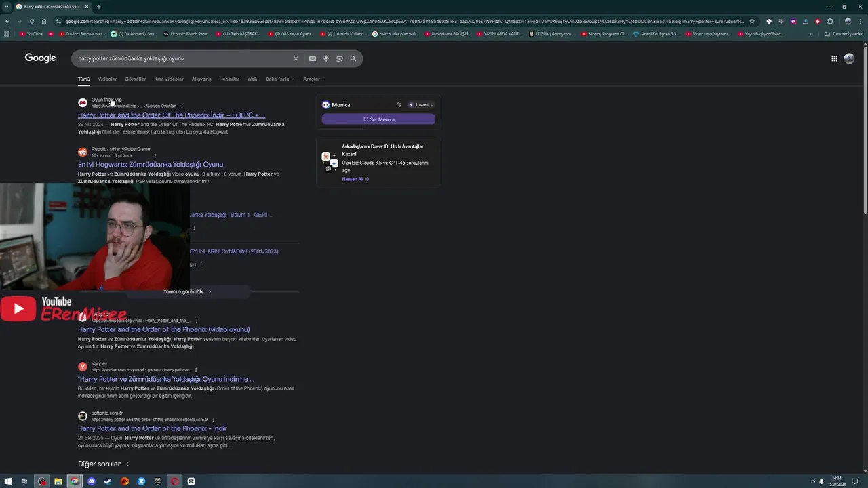
Task: Switch to the Kısa videolar tab
Action: pos(169,79)
